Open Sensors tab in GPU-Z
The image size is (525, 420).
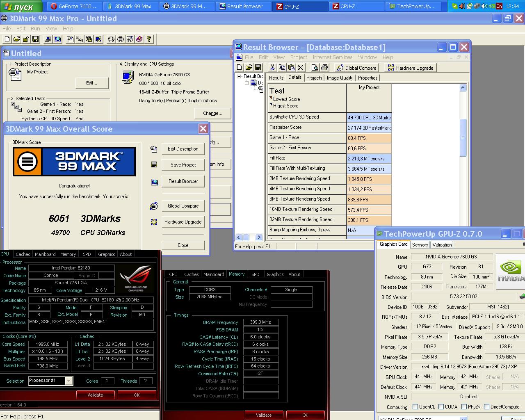click(420, 244)
